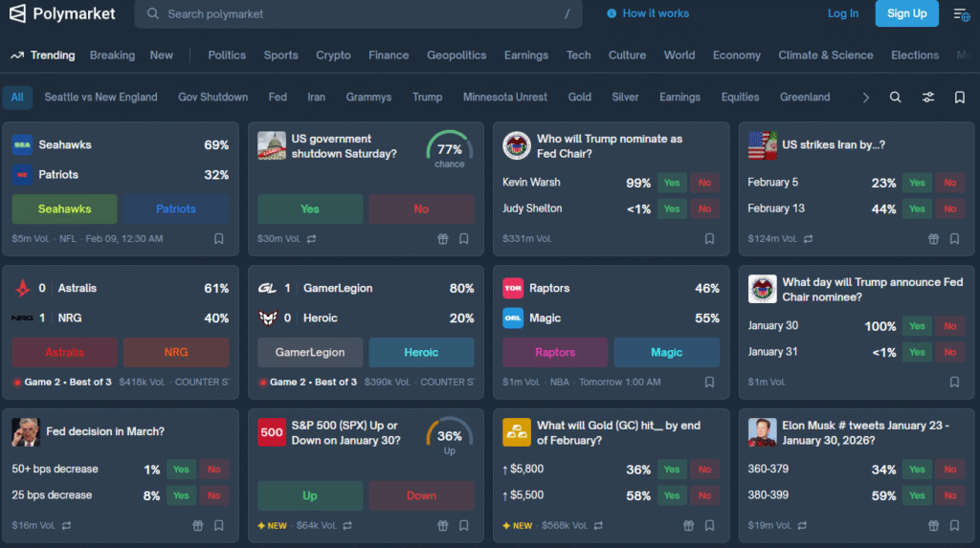Click recurring icon next to $124m Vol

pos(808,239)
